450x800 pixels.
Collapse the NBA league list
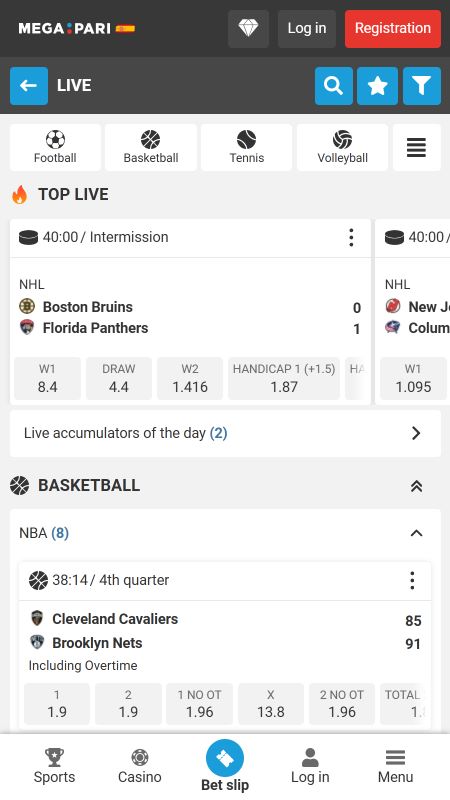(416, 533)
